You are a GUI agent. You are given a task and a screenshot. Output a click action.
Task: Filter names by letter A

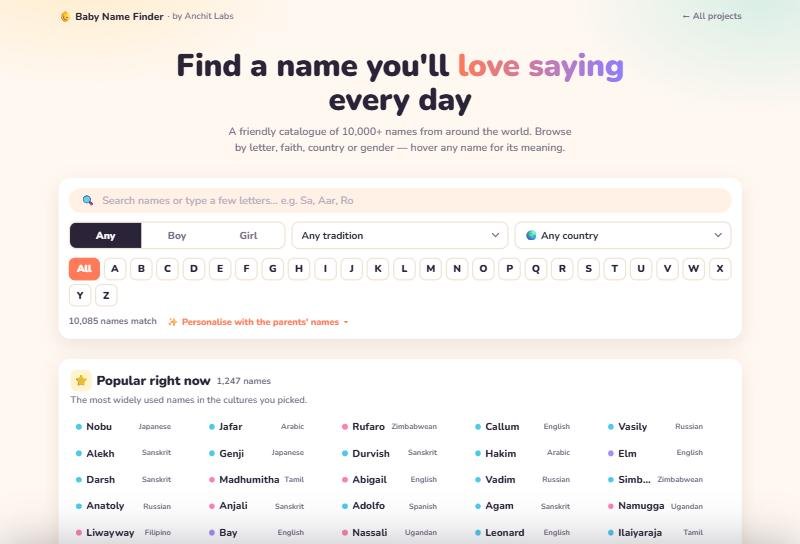(115, 268)
